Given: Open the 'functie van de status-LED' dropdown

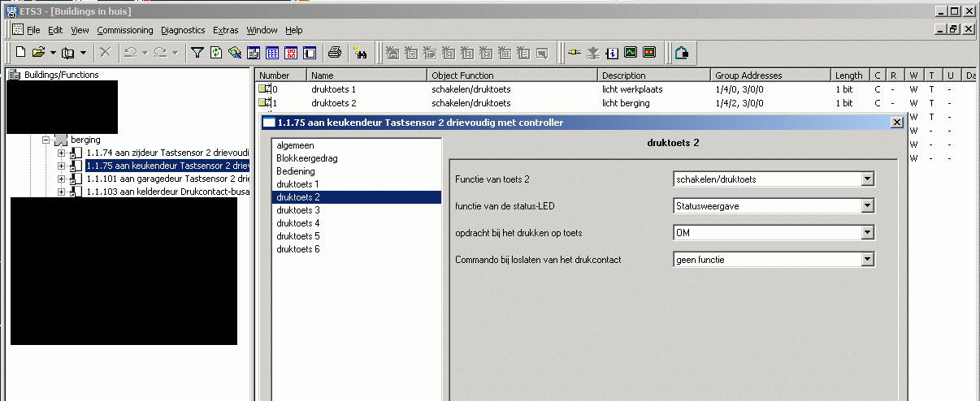Looking at the screenshot, I should [867, 205].
